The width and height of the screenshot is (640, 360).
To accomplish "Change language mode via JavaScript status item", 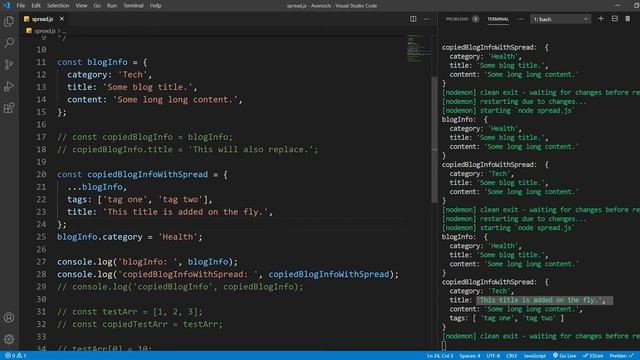I will pyautogui.click(x=535, y=356).
